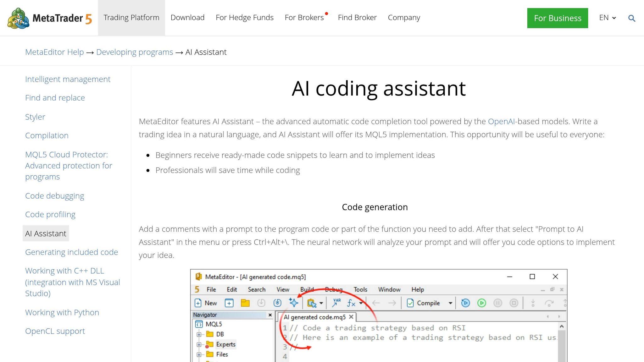Expand the DB folder in Navigator
The image size is (644, 362).
[199, 334]
